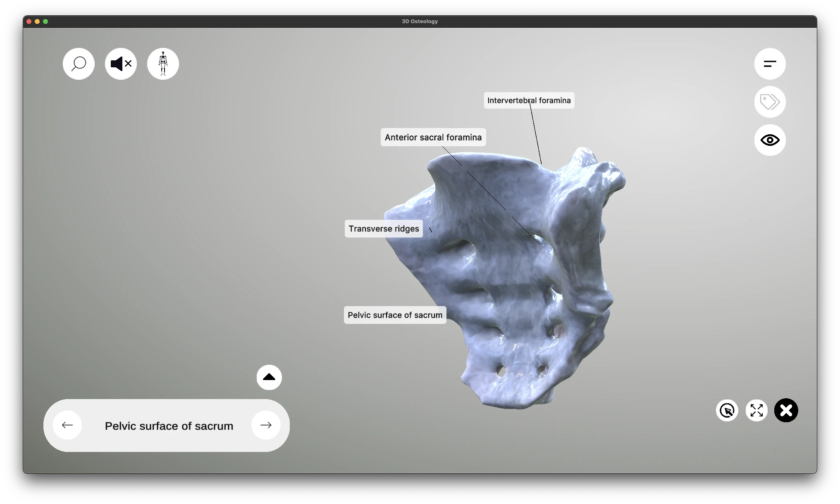This screenshot has width=840, height=504.
Task: Close the view with black X button
Action: [x=786, y=411]
